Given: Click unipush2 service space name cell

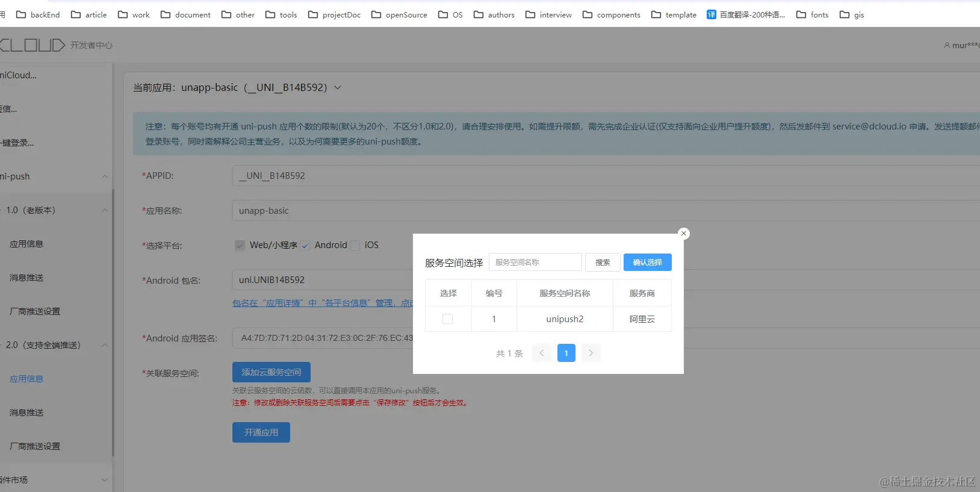Looking at the screenshot, I should click(x=565, y=319).
